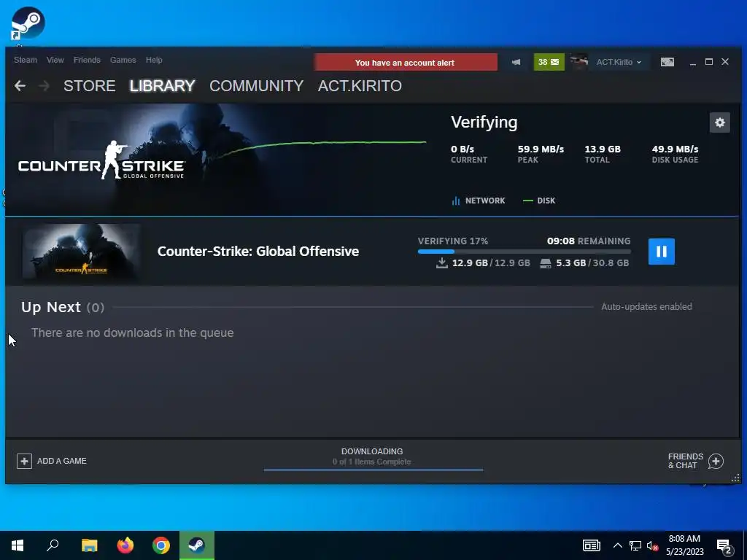Click the Auto-updates enabled text
747x560 pixels.
[646, 307]
